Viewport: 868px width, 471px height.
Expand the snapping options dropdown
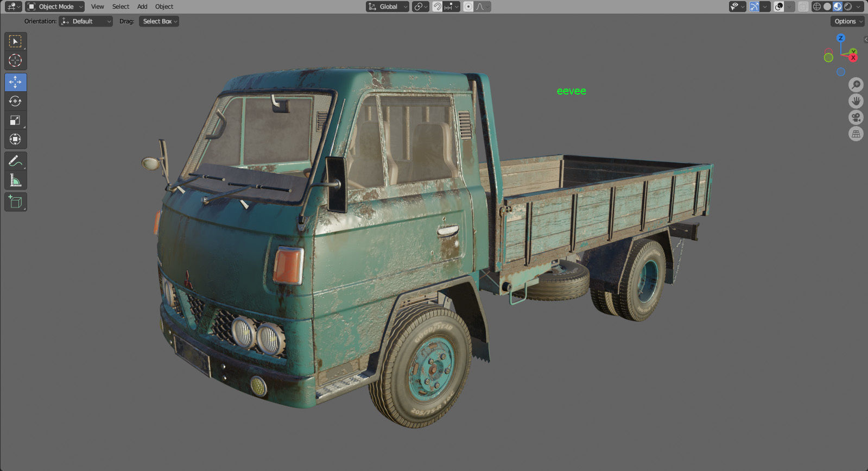click(x=452, y=7)
